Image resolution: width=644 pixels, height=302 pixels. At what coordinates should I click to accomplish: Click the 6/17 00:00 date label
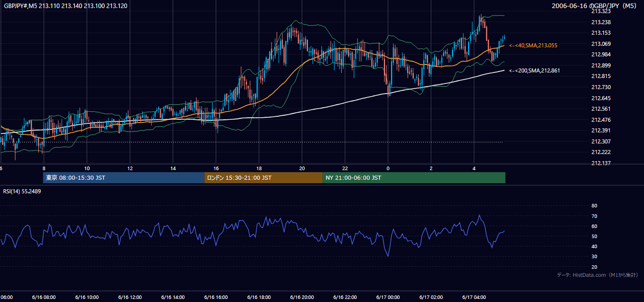click(x=388, y=297)
